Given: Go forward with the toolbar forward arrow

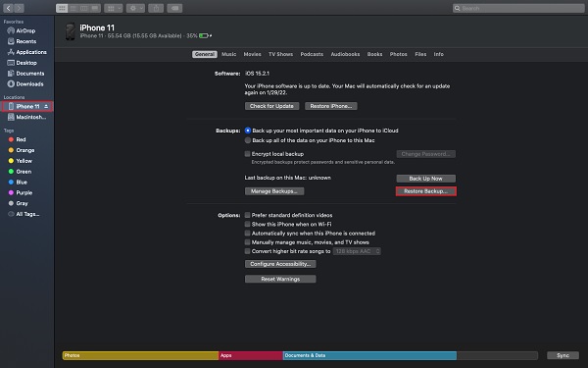Looking at the screenshot, I should (x=20, y=8).
